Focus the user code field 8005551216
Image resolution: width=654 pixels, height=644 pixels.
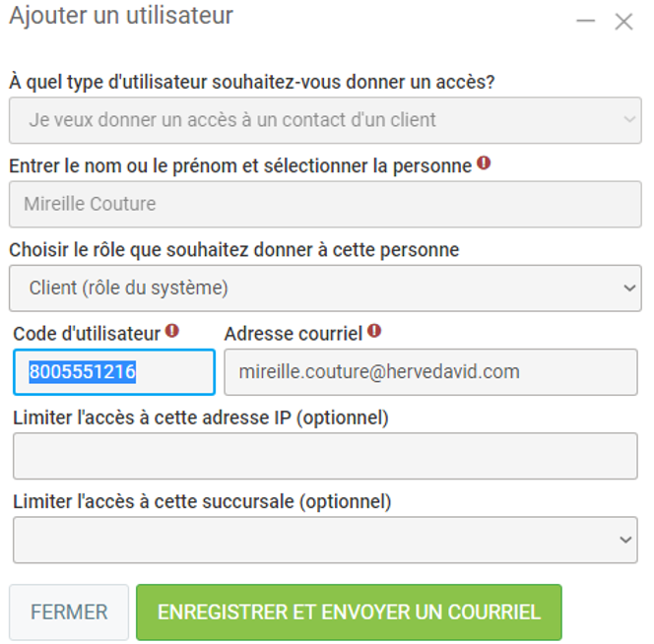(113, 372)
